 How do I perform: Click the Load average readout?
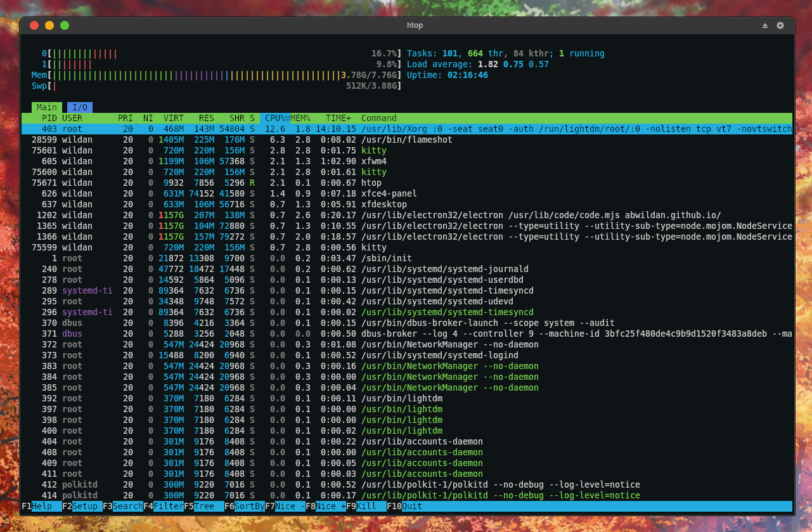(x=478, y=64)
